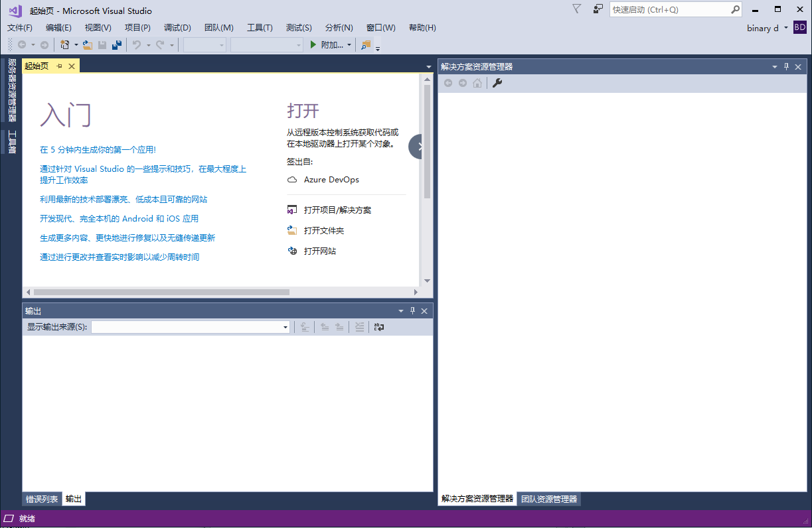Toggle auto-hide pin on 解决方案资源管理器 panel
This screenshot has width=812, height=528.
[786, 66]
